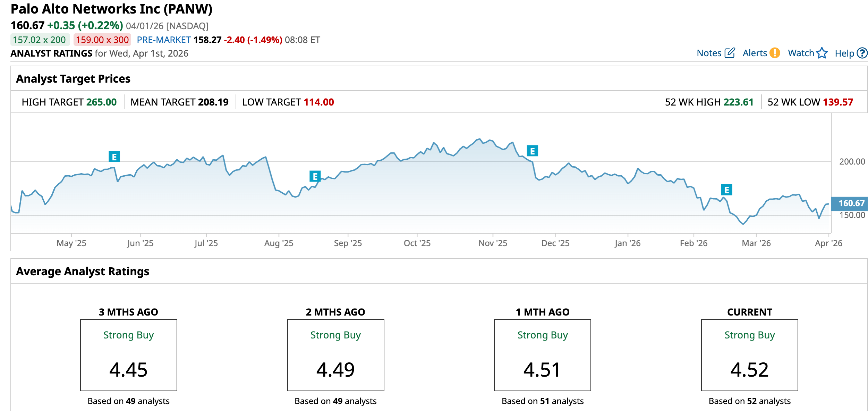868x411 pixels.
Task: Click the Help question mark icon
Action: (862, 53)
